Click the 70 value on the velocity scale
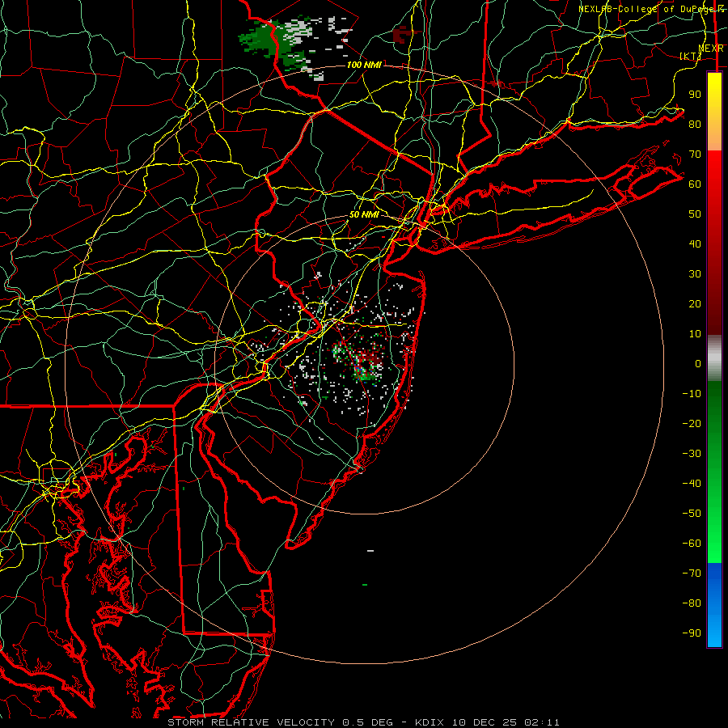728x728 pixels. pyautogui.click(x=695, y=154)
